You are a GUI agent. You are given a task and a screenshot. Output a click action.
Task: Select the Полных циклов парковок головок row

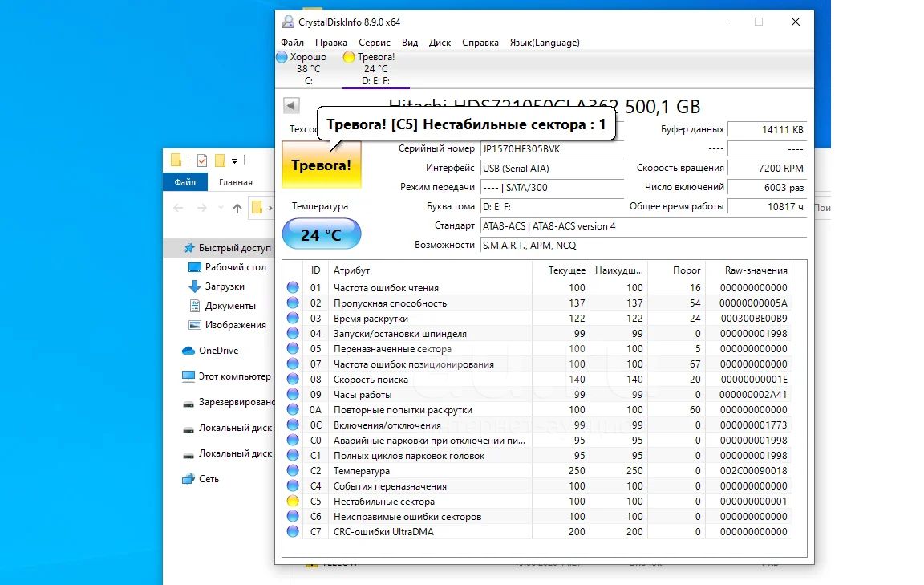pyautogui.click(x=537, y=456)
